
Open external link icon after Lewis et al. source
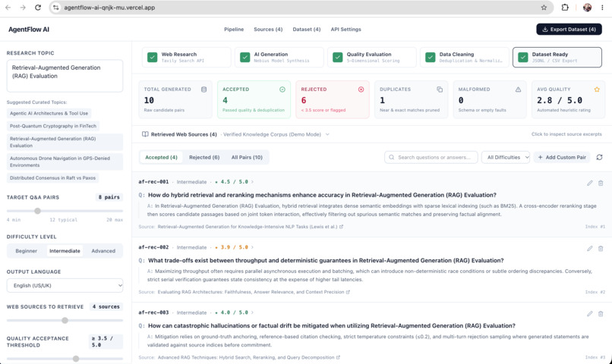[341, 227]
